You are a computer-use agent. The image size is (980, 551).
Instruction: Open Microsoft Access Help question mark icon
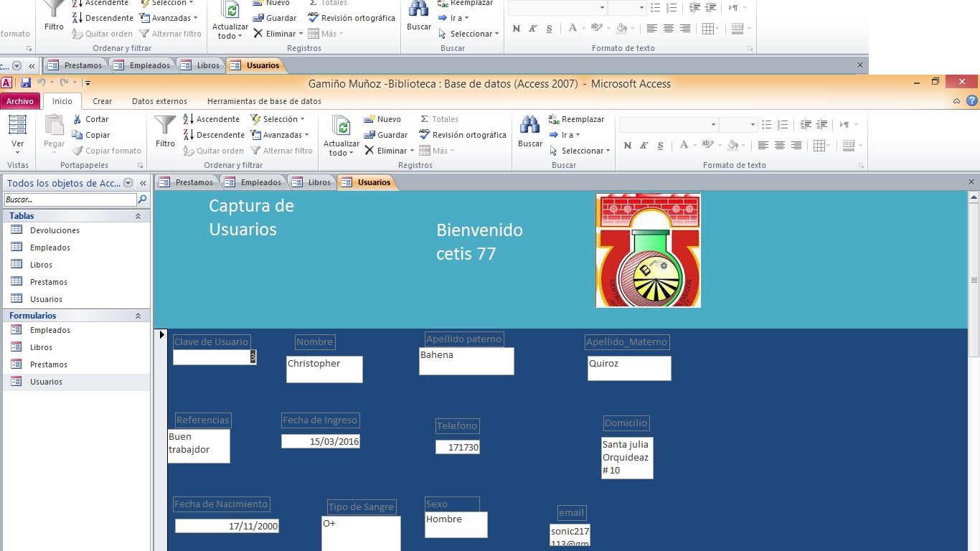tap(972, 101)
